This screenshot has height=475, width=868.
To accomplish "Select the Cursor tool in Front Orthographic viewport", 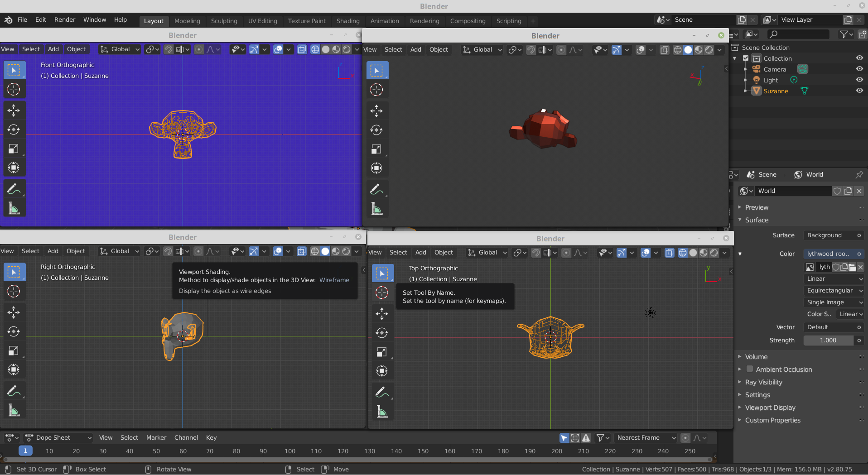I will point(14,90).
